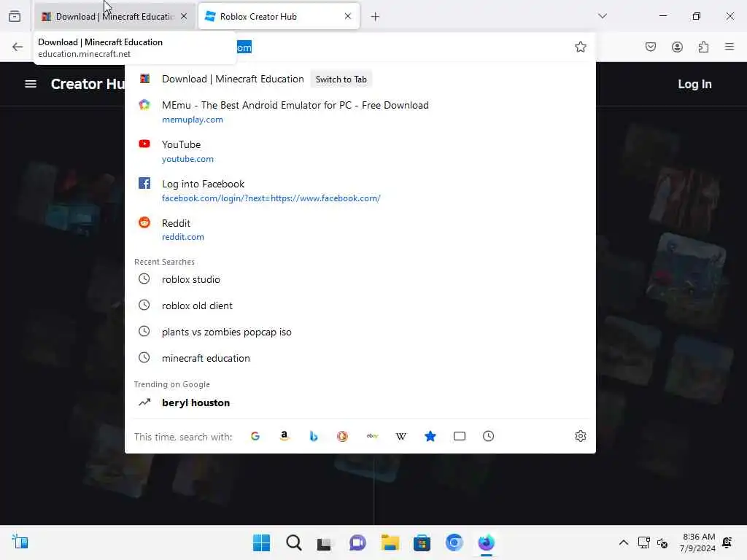Open Windows Start menu
747x560 pixels.
[261, 542]
